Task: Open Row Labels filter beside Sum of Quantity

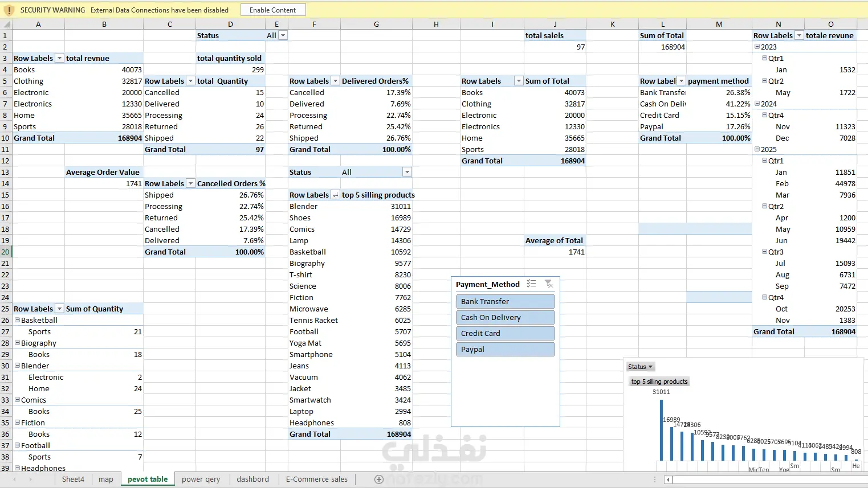Action: click(x=59, y=309)
